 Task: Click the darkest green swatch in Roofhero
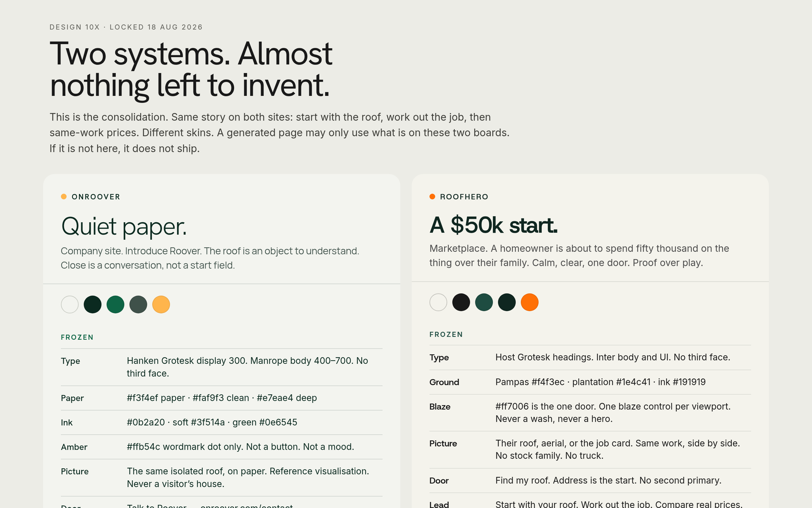pyautogui.click(x=507, y=302)
